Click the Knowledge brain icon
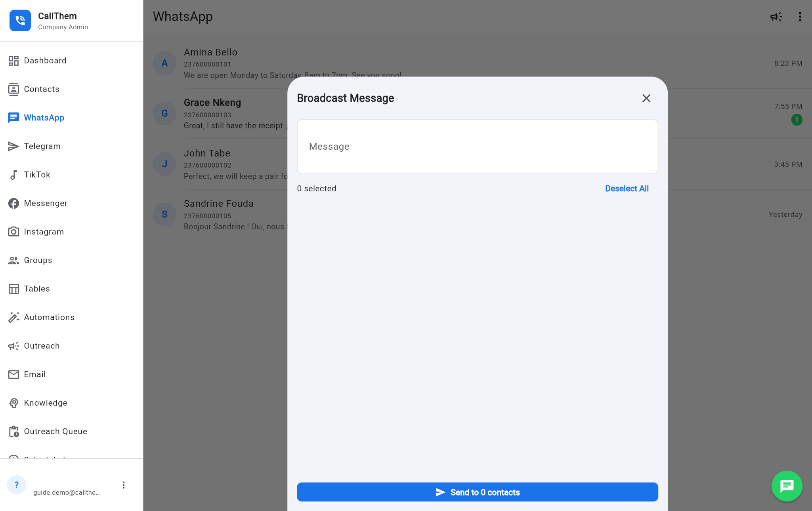Screen dimensions: 812x511 [13, 403]
